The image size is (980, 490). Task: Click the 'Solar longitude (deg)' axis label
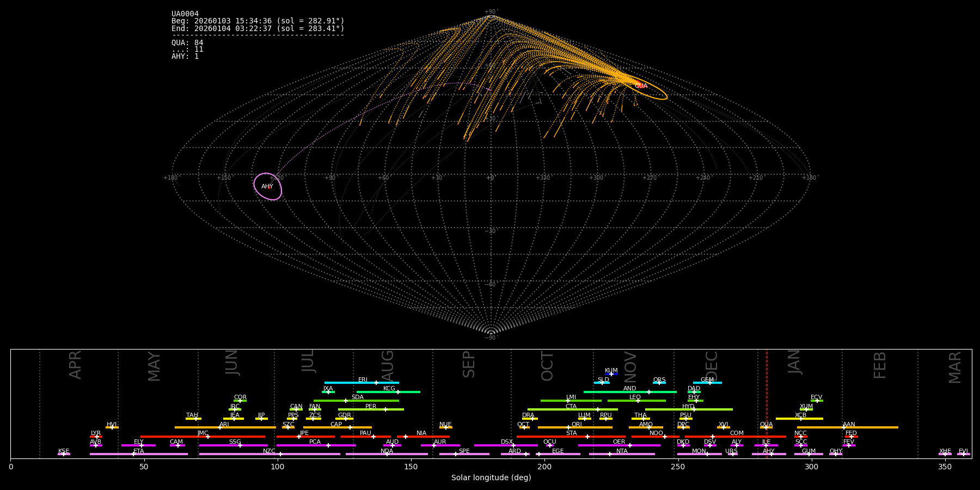tap(491, 478)
